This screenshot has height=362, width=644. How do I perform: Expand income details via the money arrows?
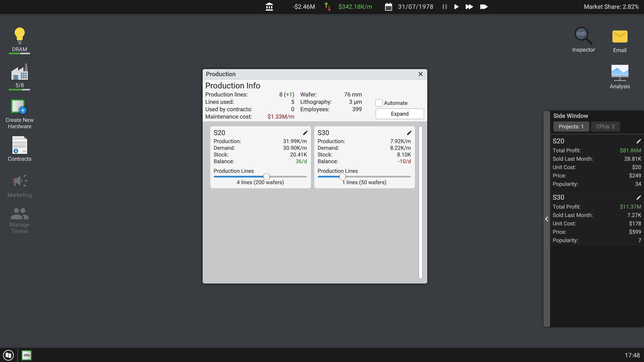[x=327, y=7]
